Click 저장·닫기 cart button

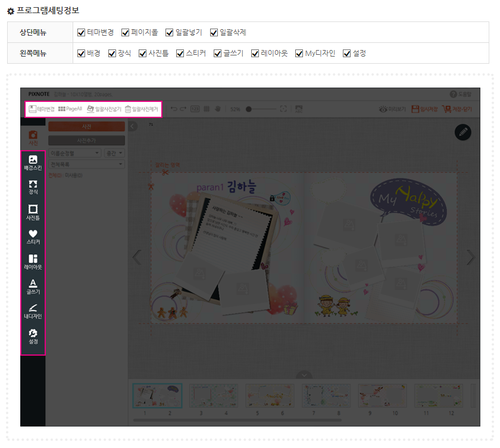coord(457,109)
